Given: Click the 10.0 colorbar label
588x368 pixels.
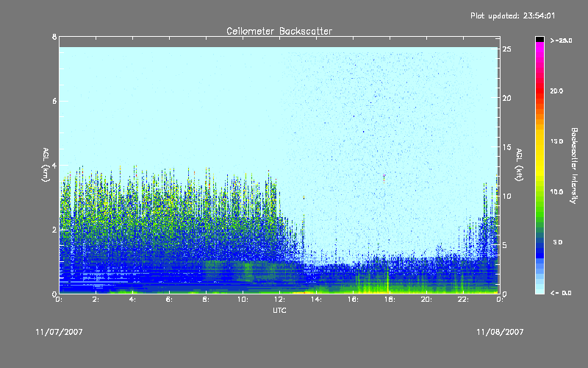Looking at the screenshot, I should (x=556, y=192).
